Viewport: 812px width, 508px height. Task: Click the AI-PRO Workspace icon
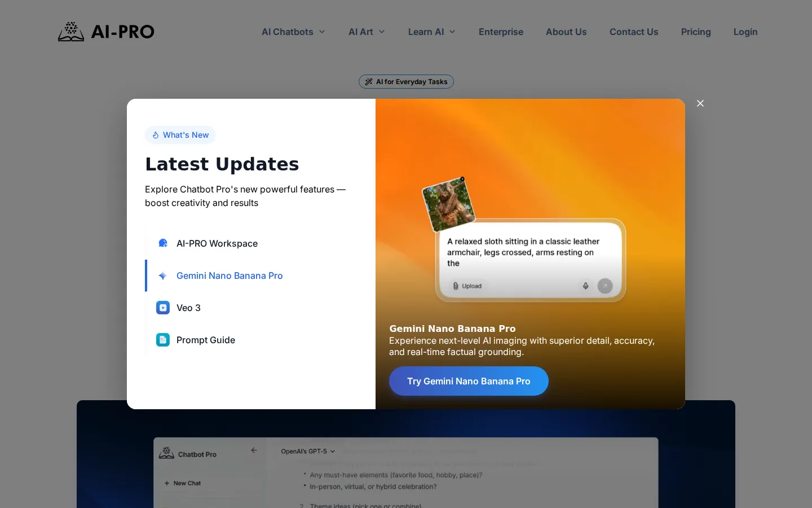[x=163, y=243]
